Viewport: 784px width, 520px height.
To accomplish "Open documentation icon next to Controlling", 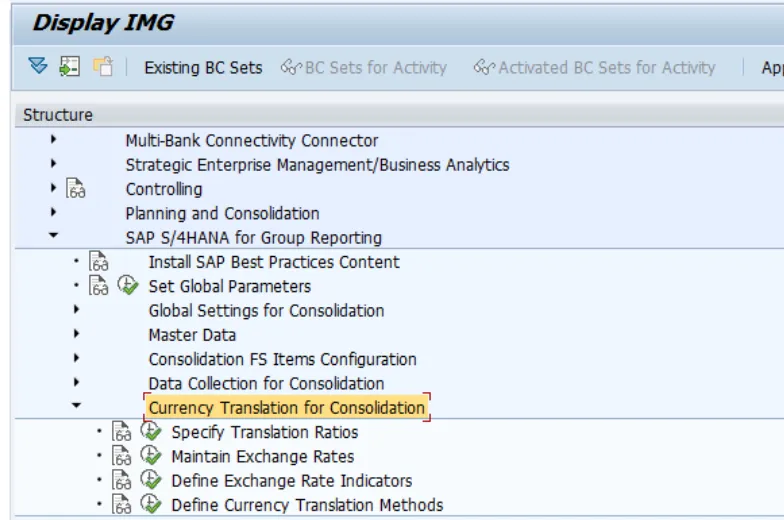I will point(76,189).
